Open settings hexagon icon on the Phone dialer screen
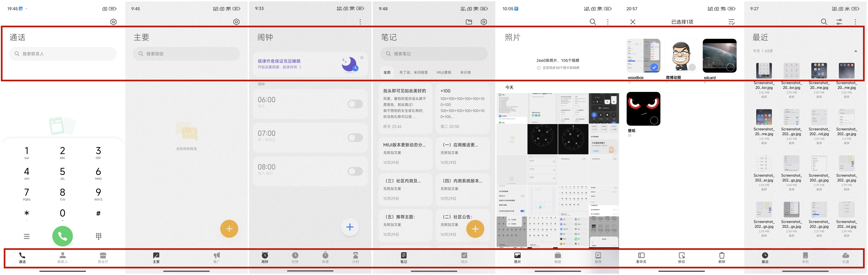The image size is (868, 275). (x=114, y=22)
